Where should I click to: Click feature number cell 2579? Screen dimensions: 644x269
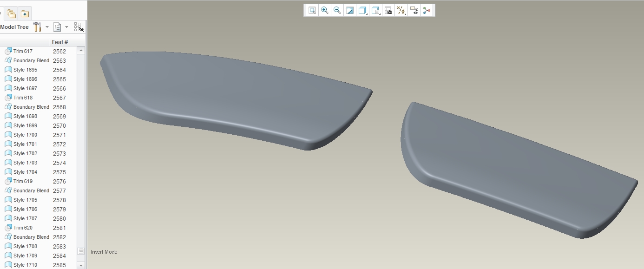59,210
